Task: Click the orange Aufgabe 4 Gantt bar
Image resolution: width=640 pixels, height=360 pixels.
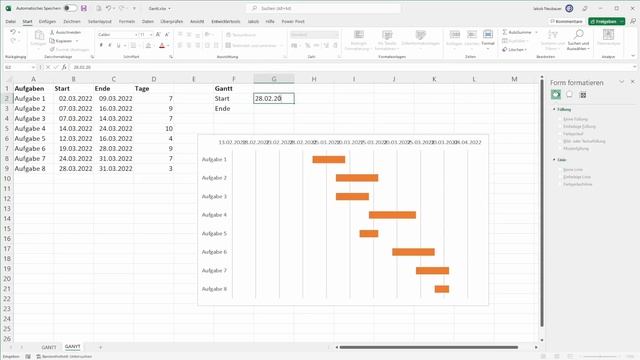Action: tap(392, 215)
